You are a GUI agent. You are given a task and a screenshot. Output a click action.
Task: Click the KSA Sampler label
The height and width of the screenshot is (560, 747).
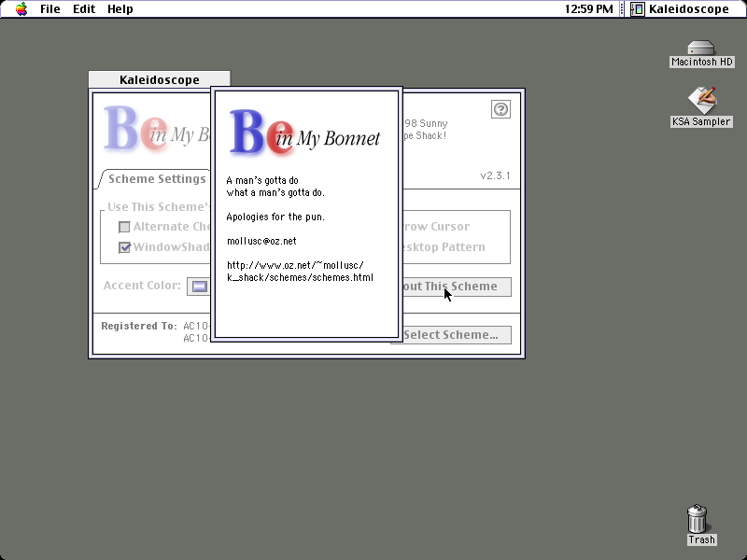click(x=701, y=122)
